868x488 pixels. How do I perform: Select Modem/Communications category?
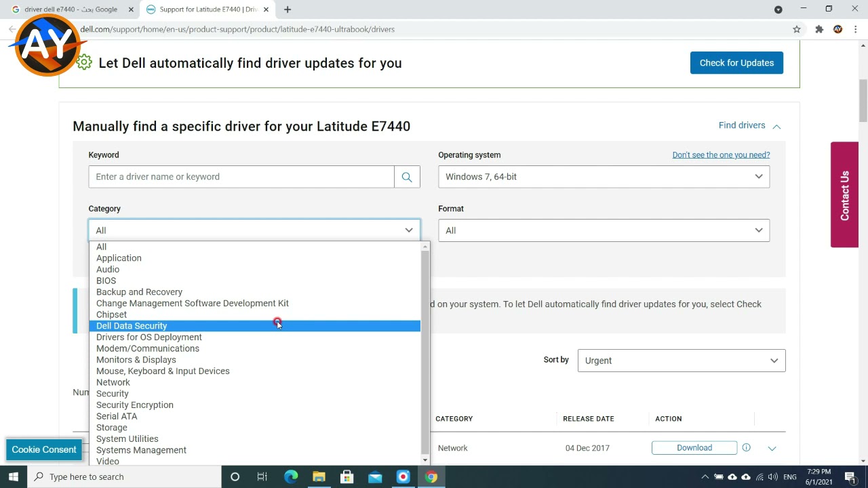[x=255, y=348]
